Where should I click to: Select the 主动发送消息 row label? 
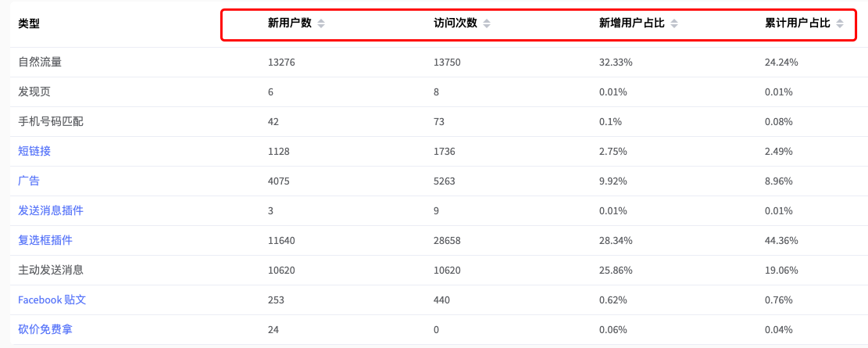click(51, 270)
